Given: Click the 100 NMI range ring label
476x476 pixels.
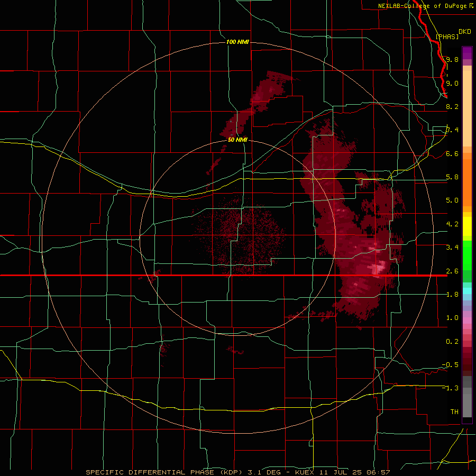Looking at the screenshot, I should (237, 42).
